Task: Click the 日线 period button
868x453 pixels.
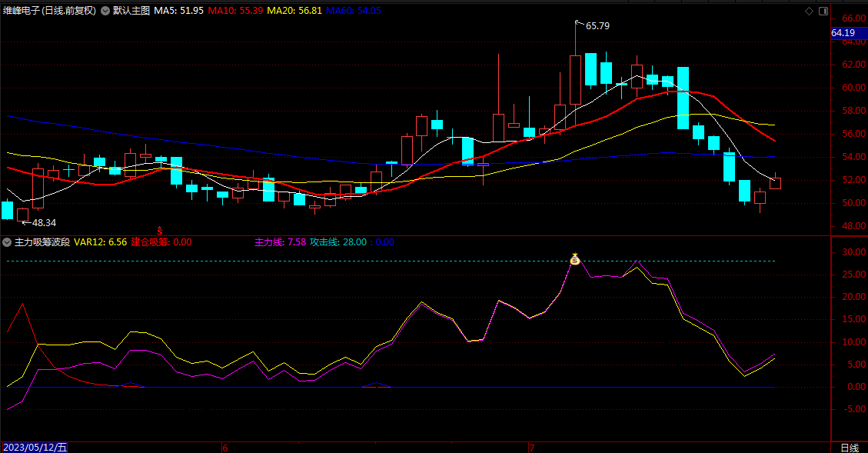Action: coord(850,448)
